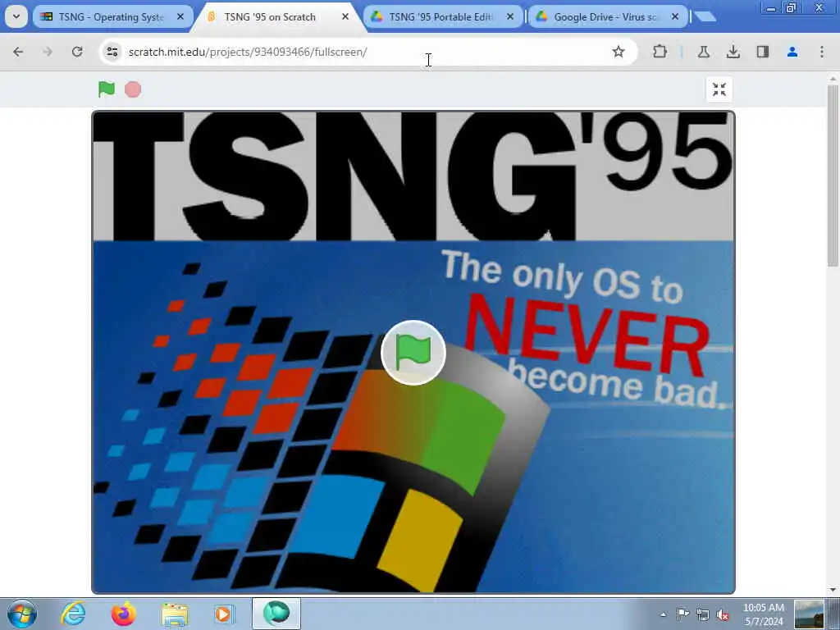Open the clock showing 10:05 AM

click(764, 614)
